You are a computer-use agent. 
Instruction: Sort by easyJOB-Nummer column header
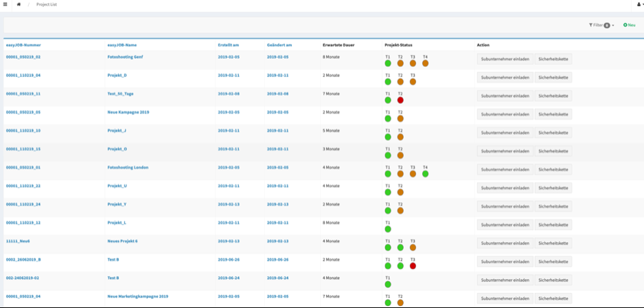[x=23, y=45]
